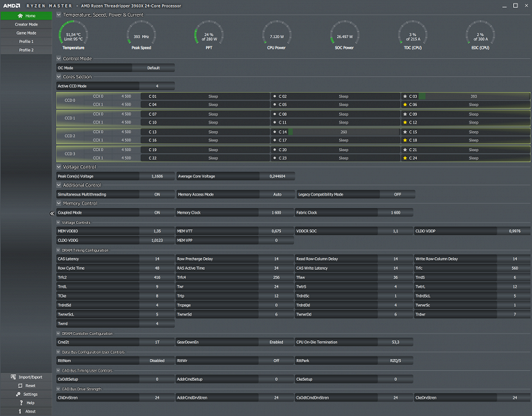Click the Peak Core(s) Voltage value
The width and height of the screenshot is (532, 416).
coord(157,176)
